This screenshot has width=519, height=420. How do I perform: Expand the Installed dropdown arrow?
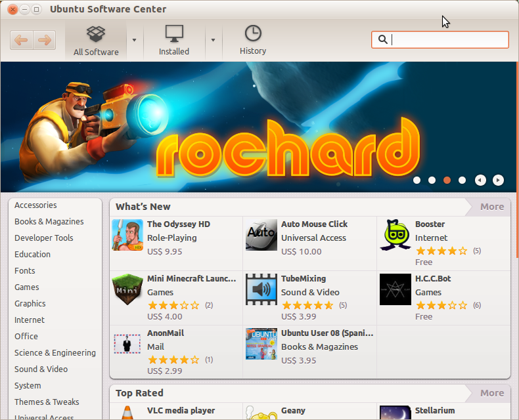click(213, 40)
